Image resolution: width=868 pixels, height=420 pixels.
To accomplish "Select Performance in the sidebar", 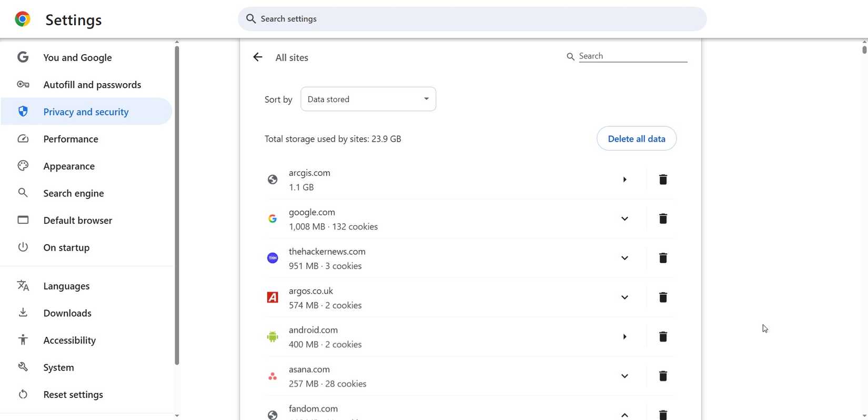I will pos(70,139).
